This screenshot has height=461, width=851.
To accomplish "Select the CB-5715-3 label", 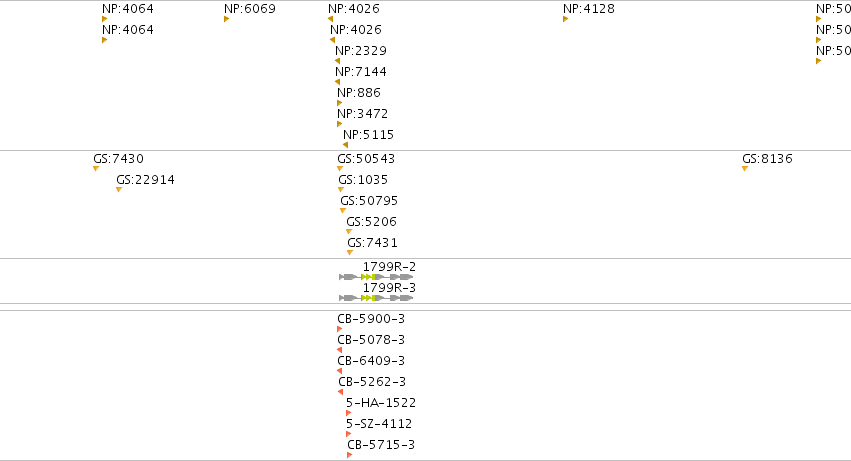I will pos(381,445).
